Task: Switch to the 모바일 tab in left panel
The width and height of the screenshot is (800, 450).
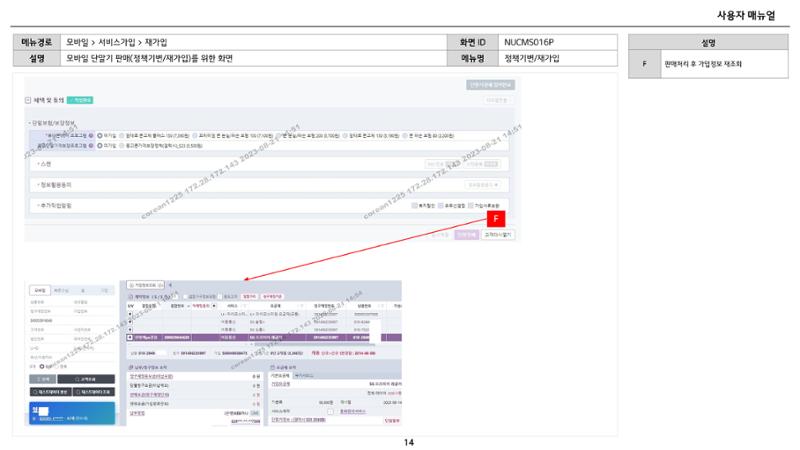Action: click(40, 290)
